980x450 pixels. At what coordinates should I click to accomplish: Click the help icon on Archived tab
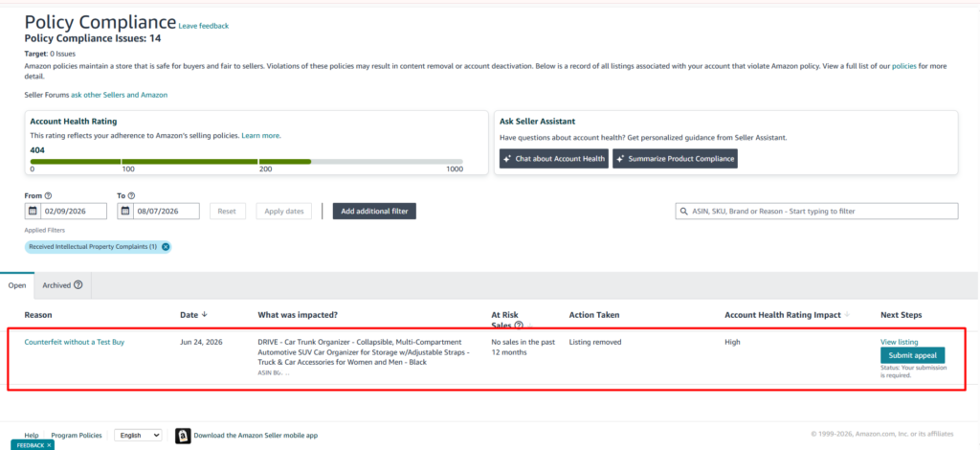pos(78,285)
